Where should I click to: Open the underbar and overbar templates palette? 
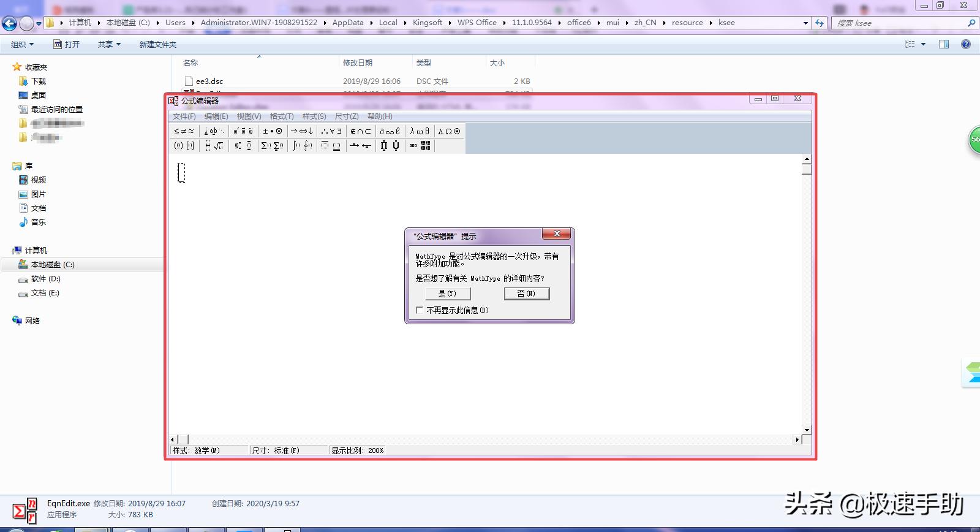(x=331, y=146)
